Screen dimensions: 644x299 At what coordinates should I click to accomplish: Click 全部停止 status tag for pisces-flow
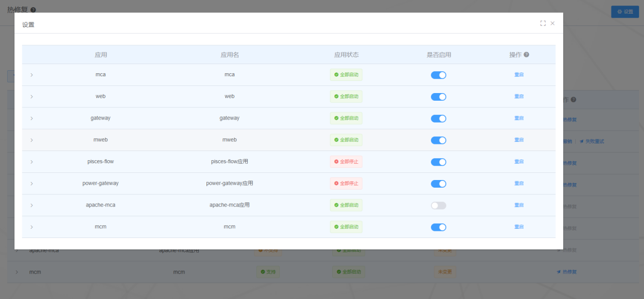(x=346, y=162)
